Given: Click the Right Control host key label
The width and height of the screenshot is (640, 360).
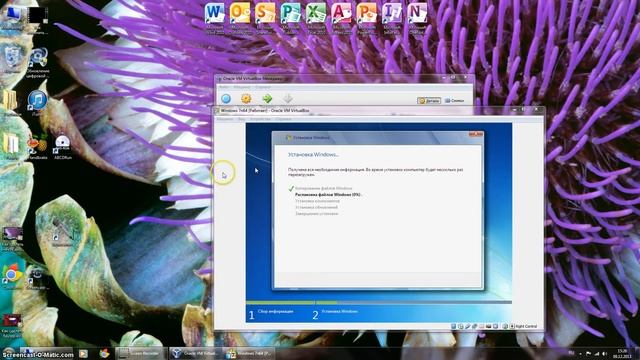Looking at the screenshot, I should pyautogui.click(x=526, y=326).
